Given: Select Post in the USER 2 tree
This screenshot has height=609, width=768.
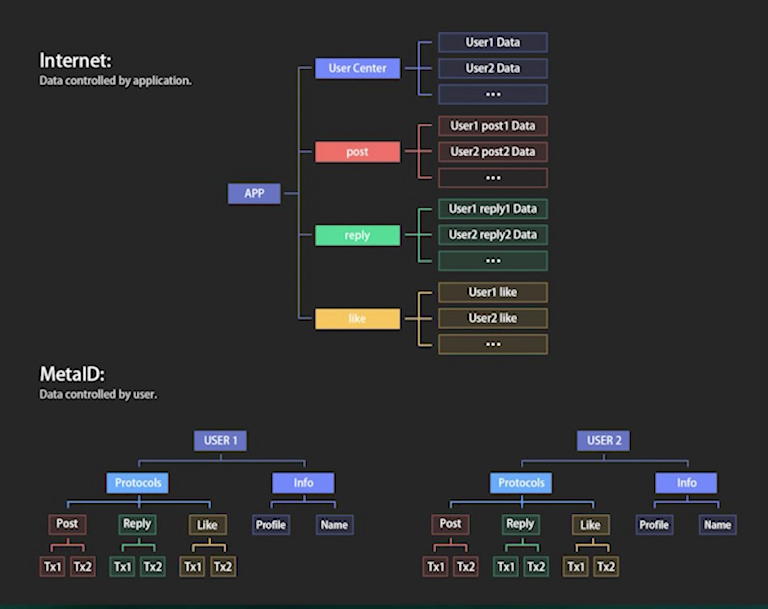Looking at the screenshot, I should (451, 524).
